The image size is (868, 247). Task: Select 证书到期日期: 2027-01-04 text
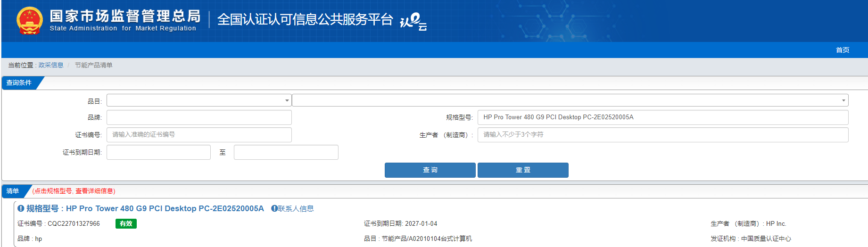pyautogui.click(x=400, y=223)
